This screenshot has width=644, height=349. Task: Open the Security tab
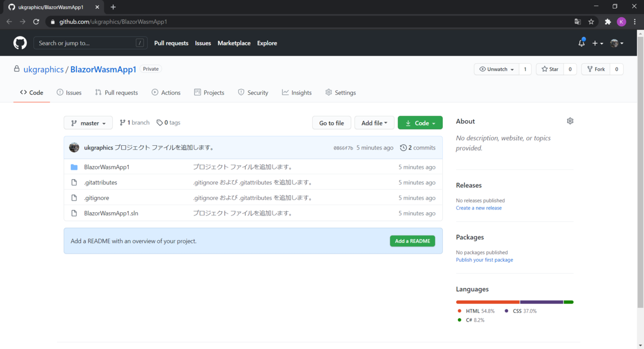[253, 93]
